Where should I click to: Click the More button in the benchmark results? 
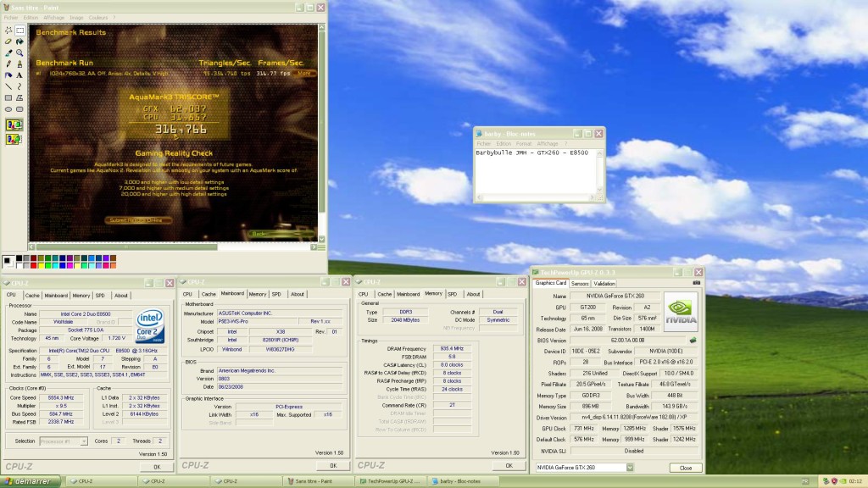304,73
